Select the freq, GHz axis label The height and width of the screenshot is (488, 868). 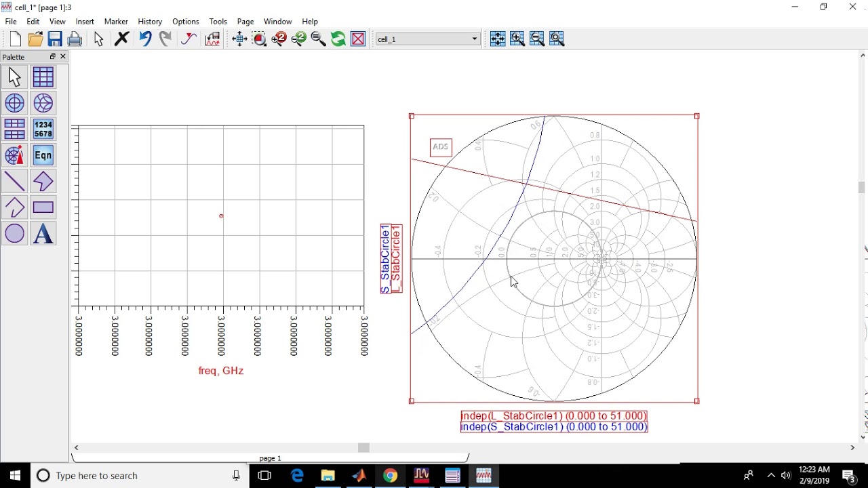coord(221,371)
